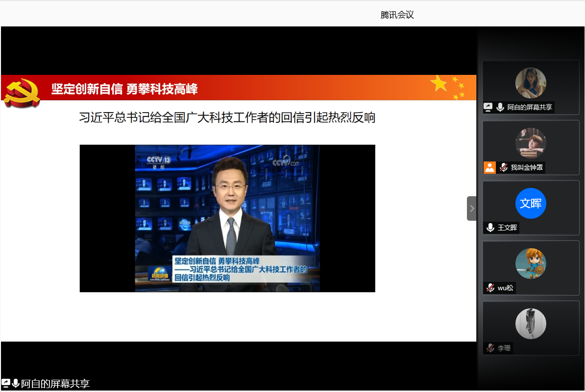Image resolution: width=585 pixels, height=392 pixels.
Task: Click the muted microphone icon for wu松
Action: click(x=490, y=288)
